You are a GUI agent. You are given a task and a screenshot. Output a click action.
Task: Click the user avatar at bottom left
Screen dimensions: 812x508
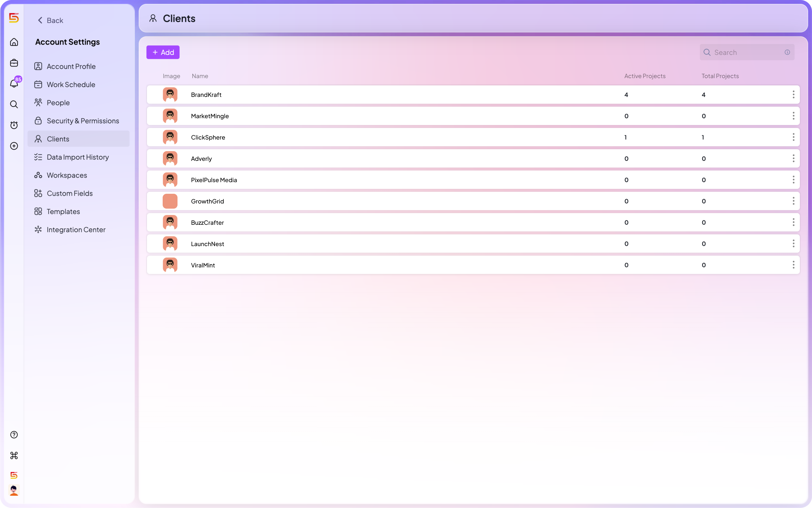(14, 491)
